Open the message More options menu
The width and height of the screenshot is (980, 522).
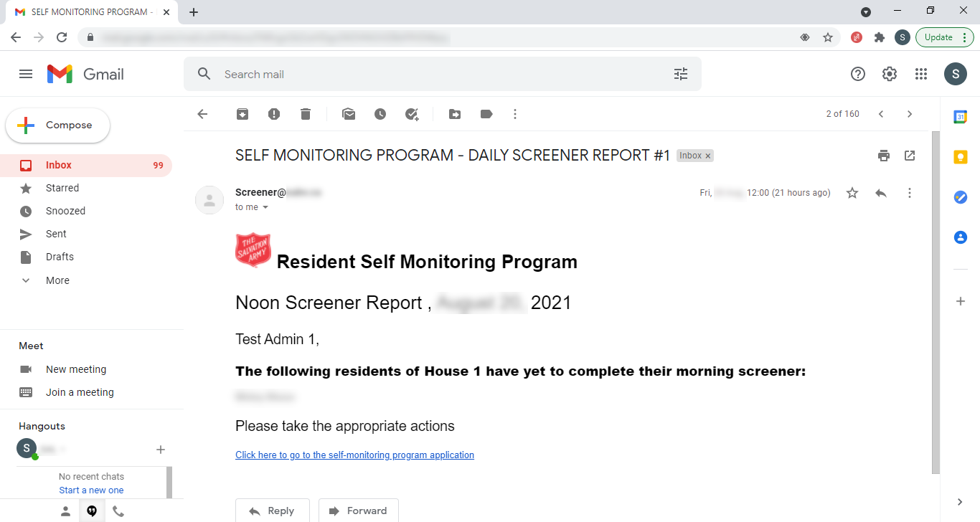coord(910,193)
